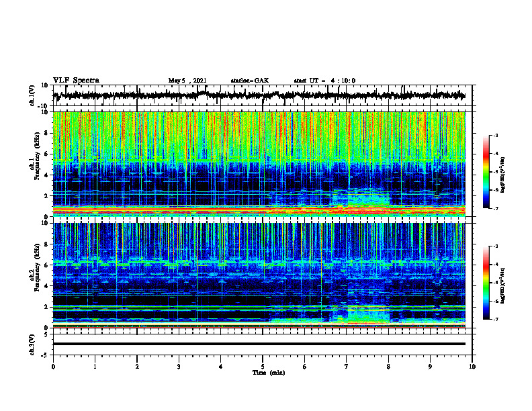Click time axis tick label "7"

click(x=347, y=367)
